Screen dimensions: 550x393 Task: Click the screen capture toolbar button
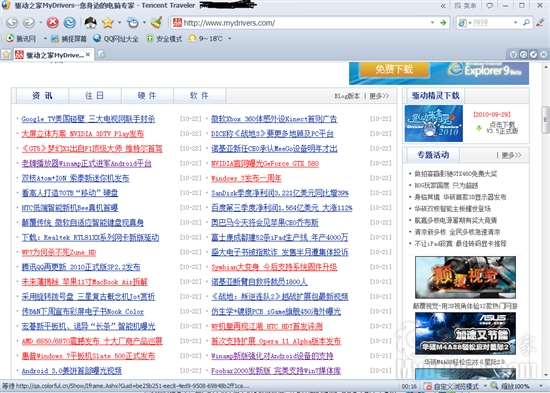coord(69,39)
